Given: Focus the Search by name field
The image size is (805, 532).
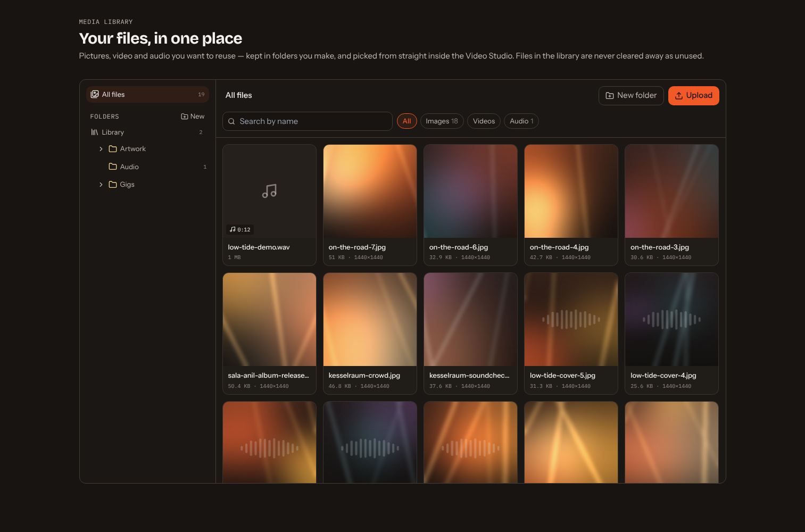Looking at the screenshot, I should pos(308,121).
